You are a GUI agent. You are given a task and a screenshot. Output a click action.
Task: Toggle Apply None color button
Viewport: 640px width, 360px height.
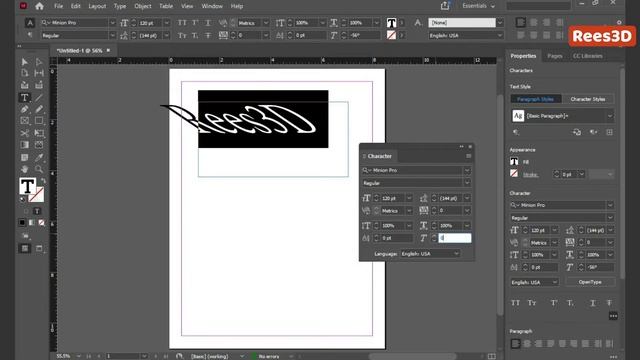41,222
